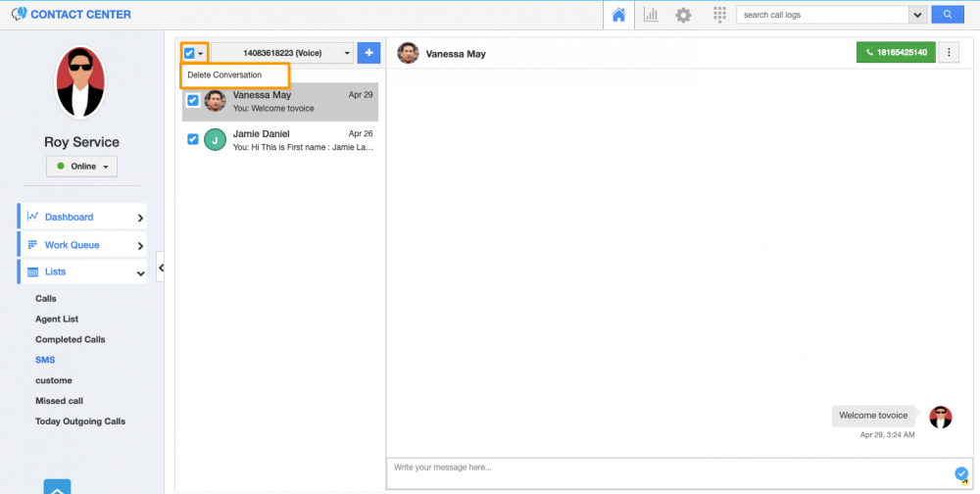980x494 pixels.
Task: Uncheck the Vanessa May conversation checkbox
Action: (193, 100)
